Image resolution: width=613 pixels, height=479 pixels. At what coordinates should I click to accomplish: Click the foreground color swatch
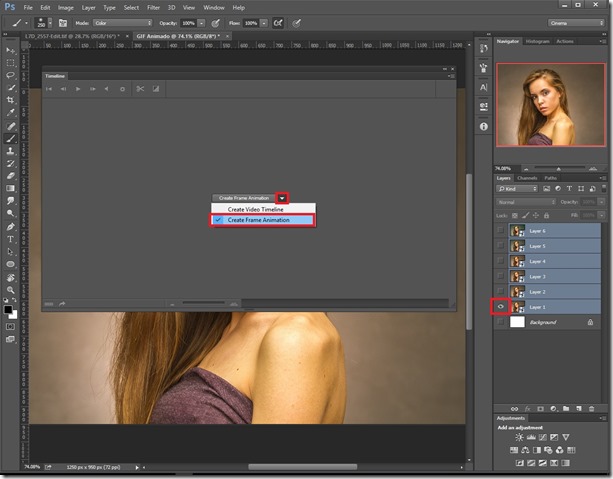pos(7,309)
